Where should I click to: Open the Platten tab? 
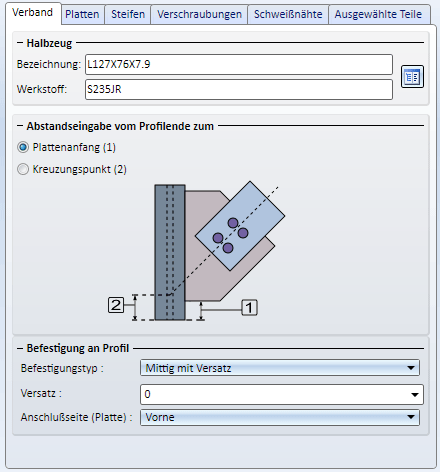coord(82,14)
